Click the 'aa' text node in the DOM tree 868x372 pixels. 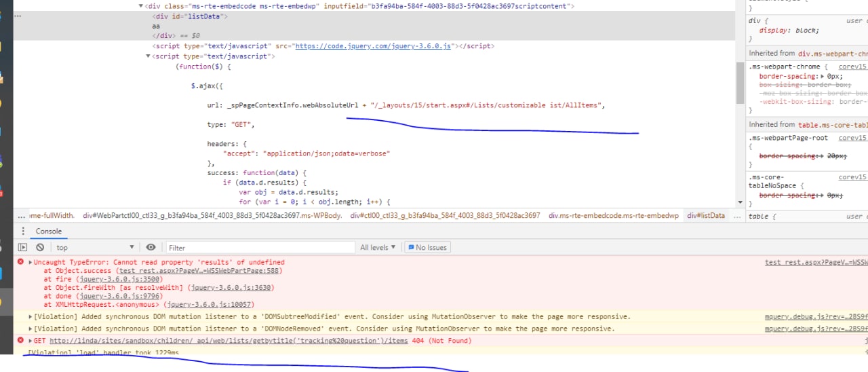click(156, 26)
